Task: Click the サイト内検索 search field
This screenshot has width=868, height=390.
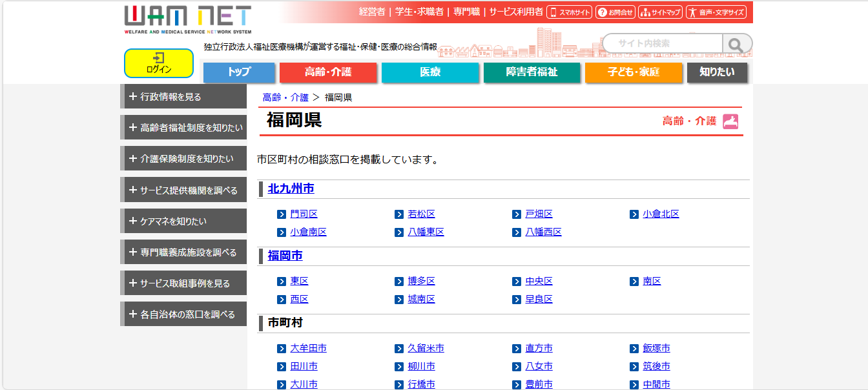Action: [662, 44]
